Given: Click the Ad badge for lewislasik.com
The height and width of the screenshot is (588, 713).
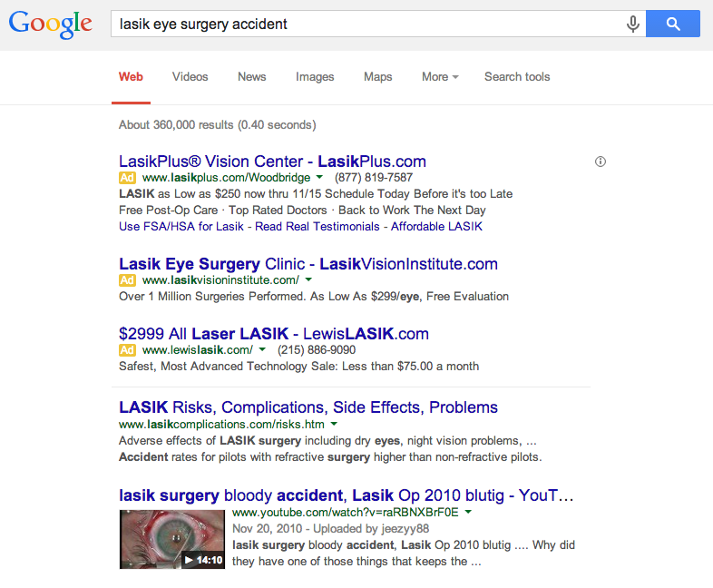Looking at the screenshot, I should click(x=127, y=350).
